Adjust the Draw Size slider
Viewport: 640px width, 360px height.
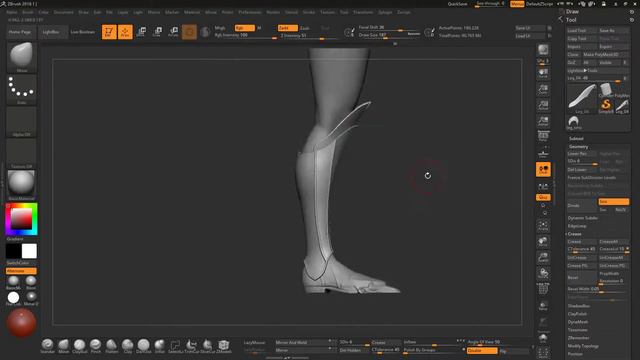click(x=389, y=36)
